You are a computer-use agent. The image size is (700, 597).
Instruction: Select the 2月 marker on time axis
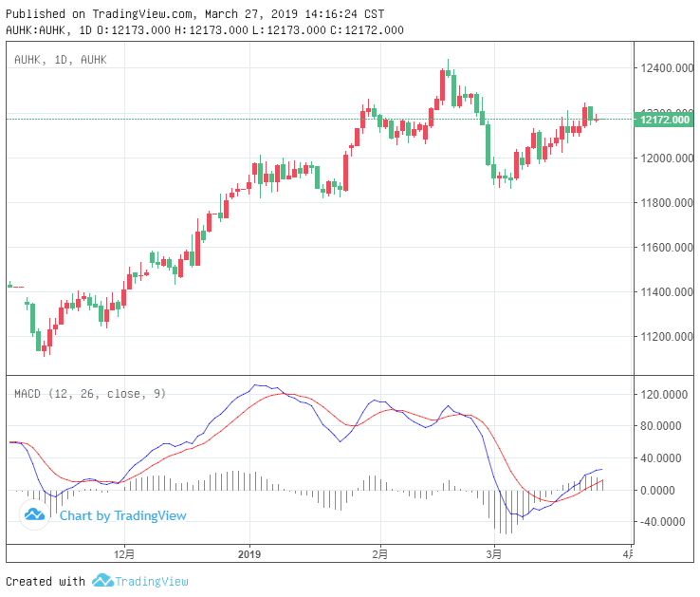[379, 553]
